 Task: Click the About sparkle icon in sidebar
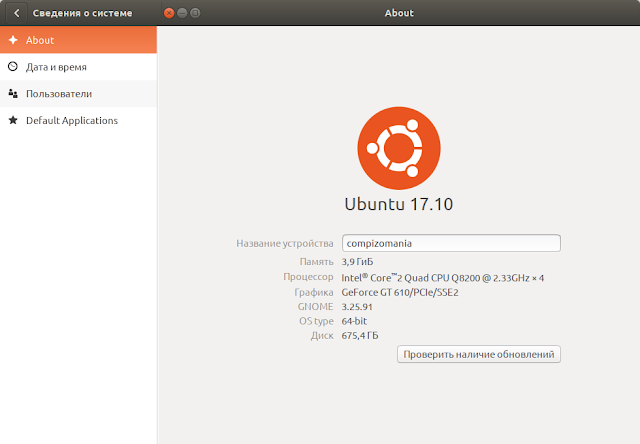coord(13,40)
